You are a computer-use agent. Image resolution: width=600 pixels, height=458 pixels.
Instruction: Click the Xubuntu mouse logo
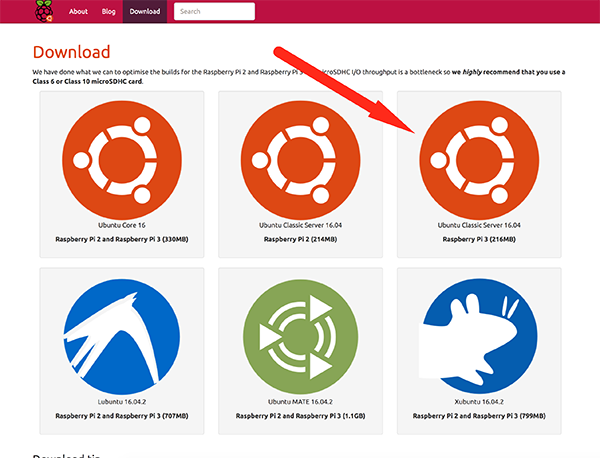coord(478,337)
